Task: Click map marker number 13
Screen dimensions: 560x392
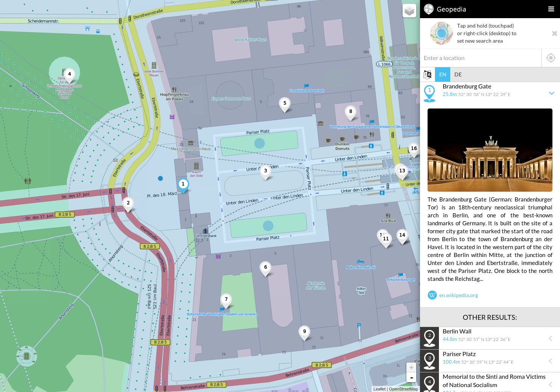Action: tap(402, 172)
